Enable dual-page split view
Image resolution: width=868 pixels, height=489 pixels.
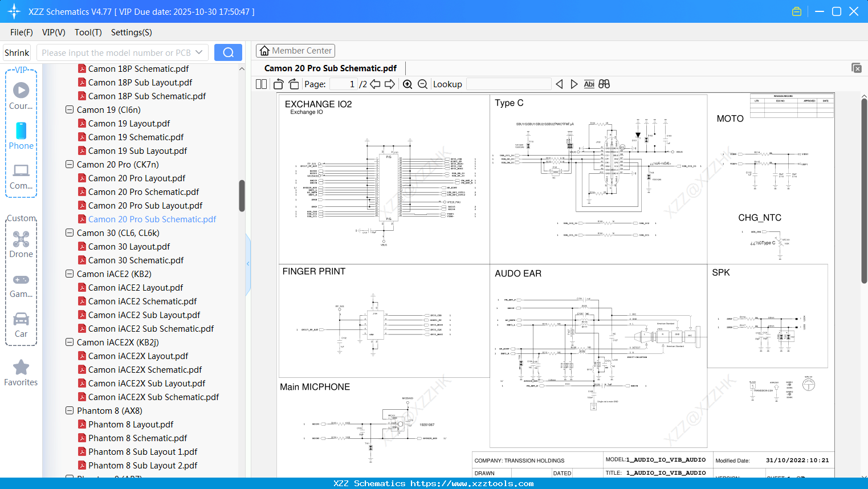pyautogui.click(x=260, y=84)
